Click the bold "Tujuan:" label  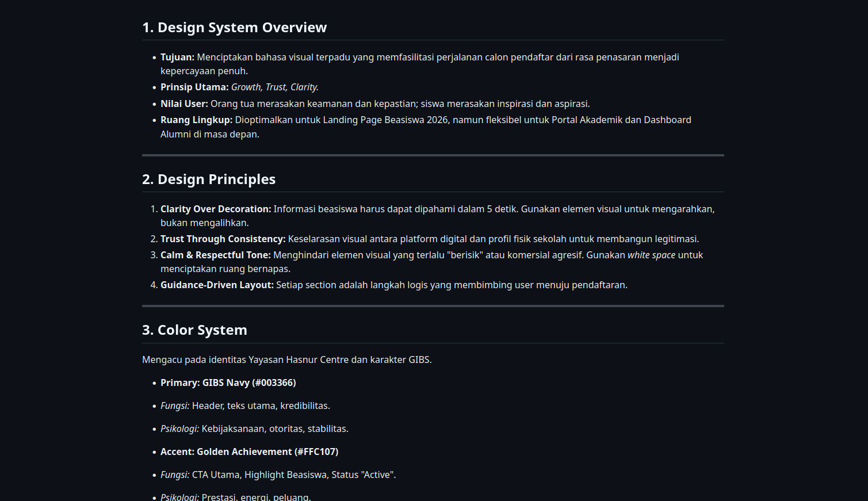click(x=177, y=58)
